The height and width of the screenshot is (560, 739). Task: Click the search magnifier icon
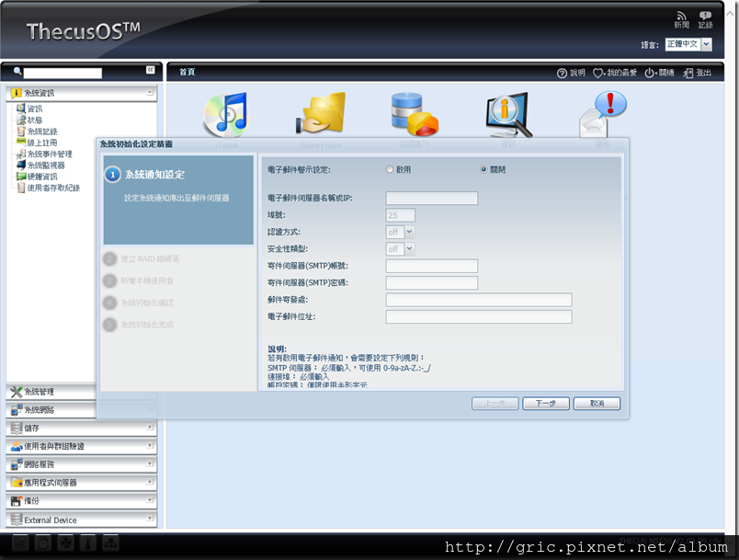[x=17, y=71]
